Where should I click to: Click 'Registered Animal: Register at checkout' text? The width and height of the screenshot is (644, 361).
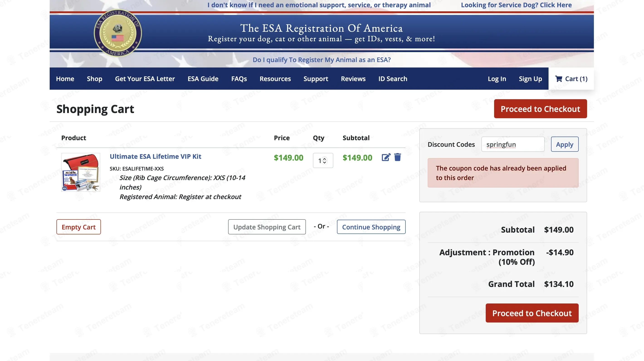click(180, 197)
